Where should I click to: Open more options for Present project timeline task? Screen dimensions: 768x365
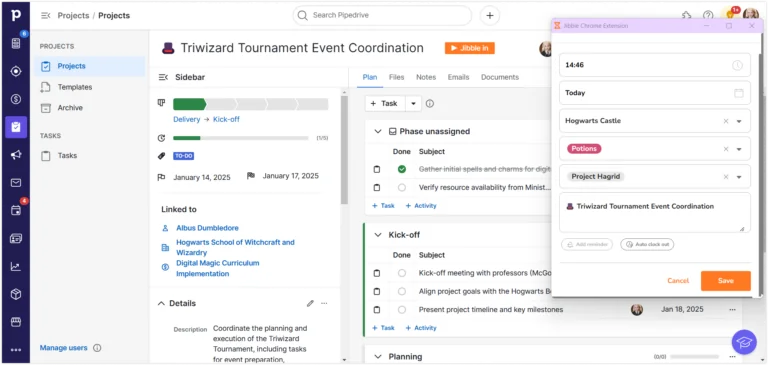coord(732,310)
